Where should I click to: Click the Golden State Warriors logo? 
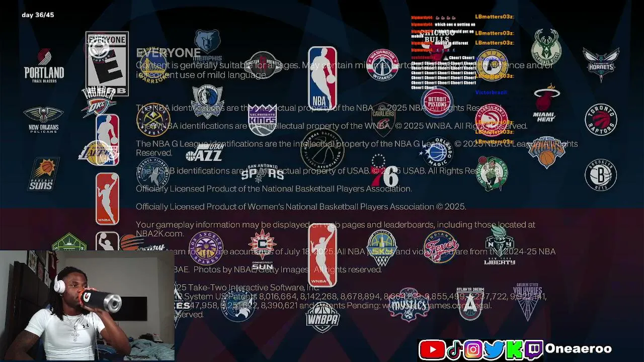[x=153, y=65]
